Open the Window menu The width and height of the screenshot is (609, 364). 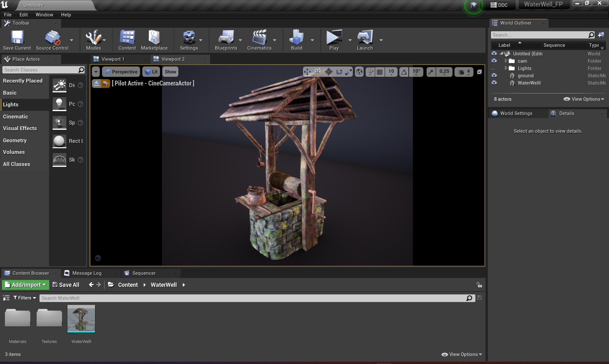(x=44, y=14)
